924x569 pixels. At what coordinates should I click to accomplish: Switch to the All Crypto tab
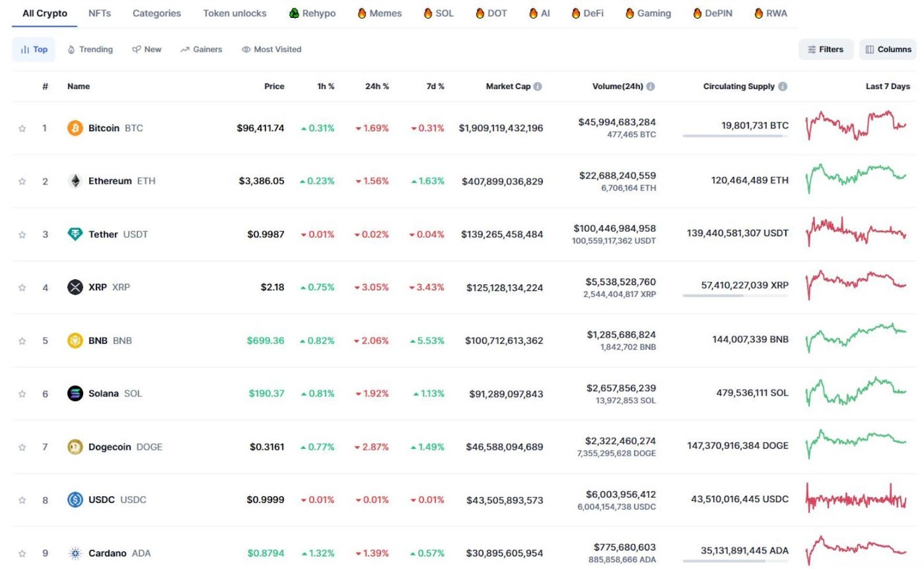[44, 13]
